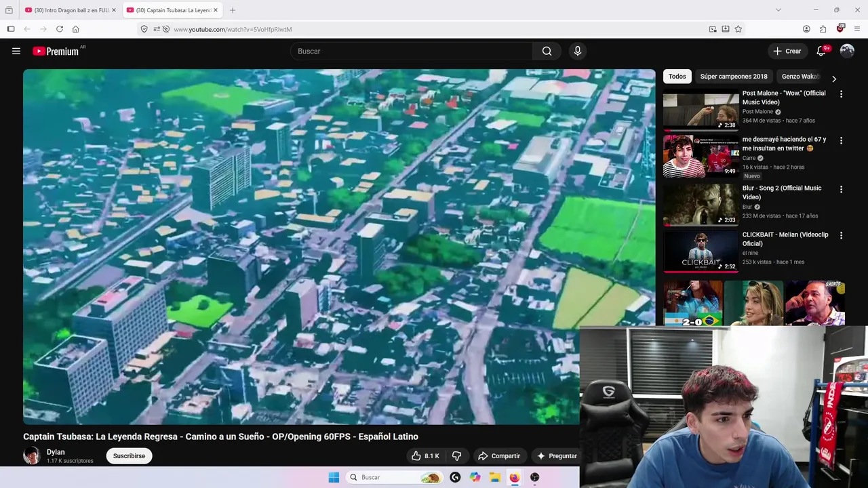Click the Compartir share button

498,456
